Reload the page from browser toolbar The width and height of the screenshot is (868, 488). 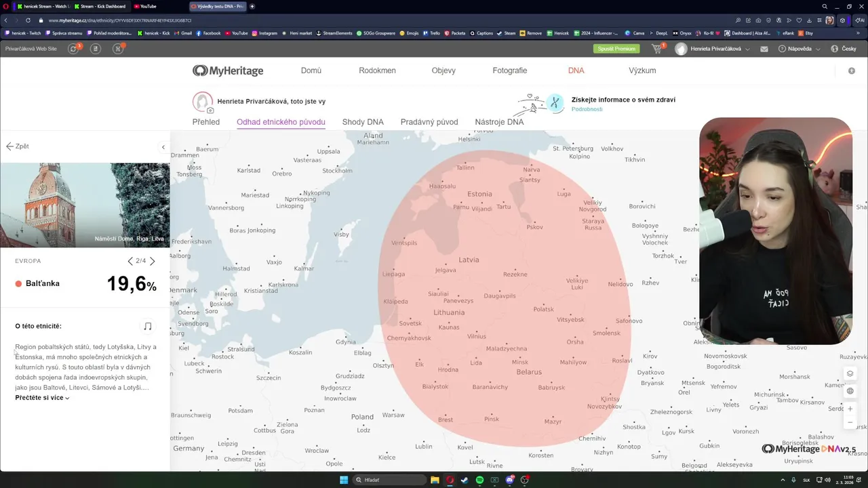coord(28,20)
